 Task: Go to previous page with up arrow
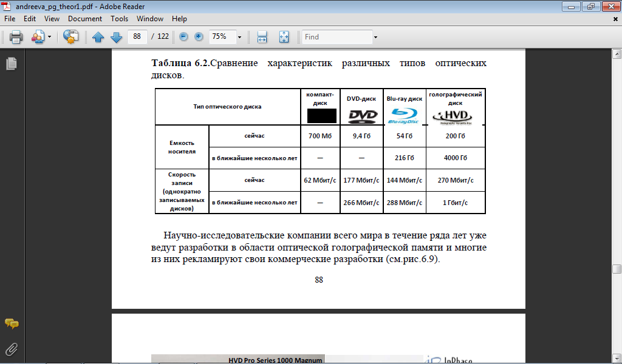[98, 37]
